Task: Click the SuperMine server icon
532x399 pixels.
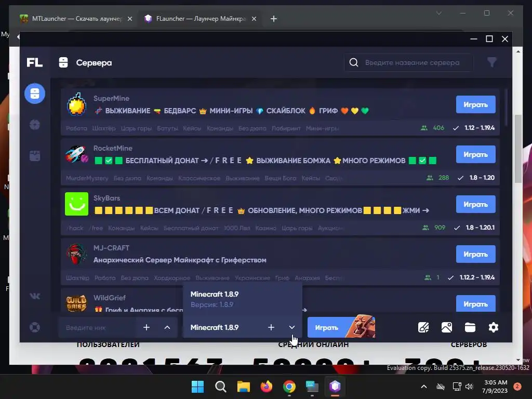Action: [x=76, y=104]
